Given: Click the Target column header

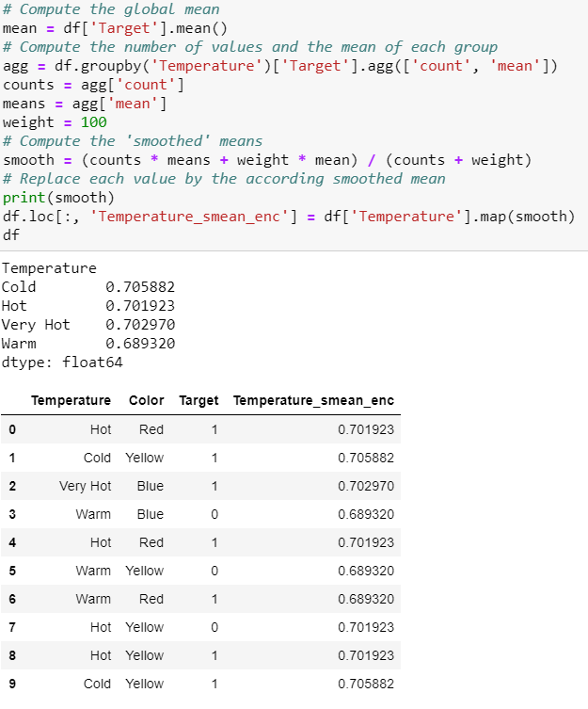Looking at the screenshot, I should coord(199,400).
